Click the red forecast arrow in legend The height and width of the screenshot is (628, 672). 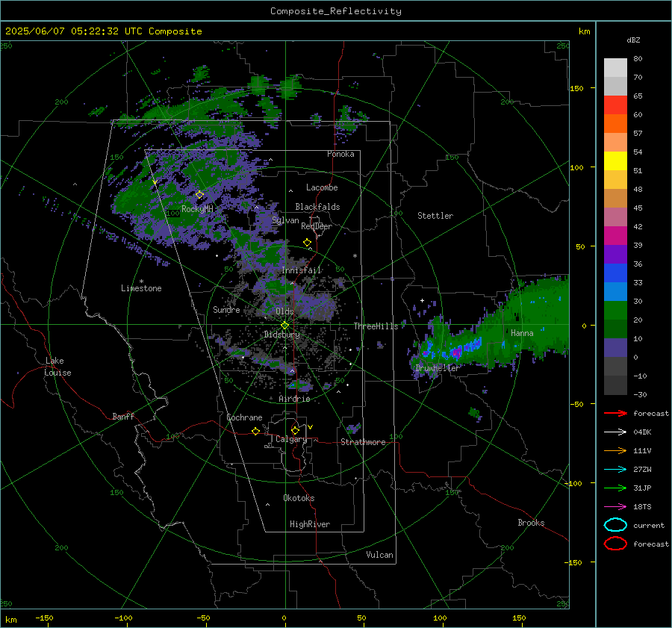tap(615, 413)
